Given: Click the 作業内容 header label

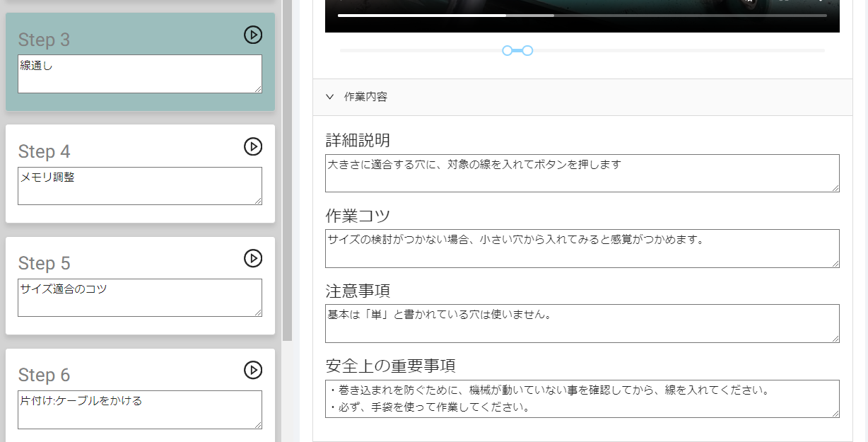Looking at the screenshot, I should (365, 97).
